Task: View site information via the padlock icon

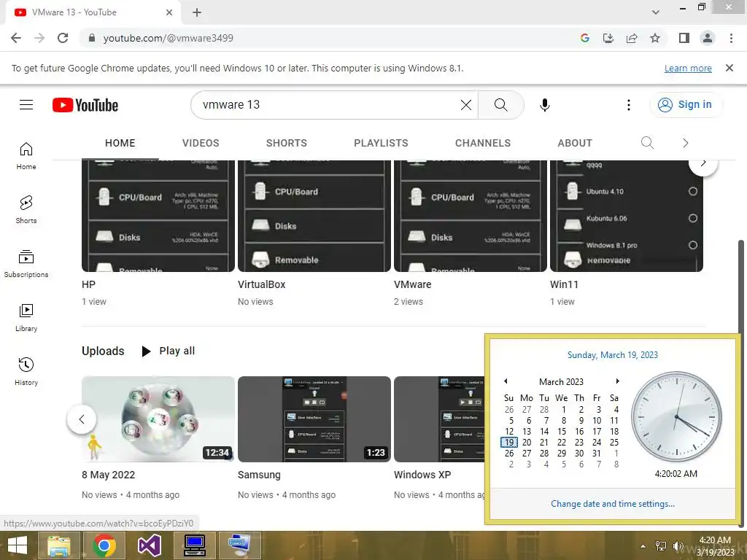Action: [x=92, y=38]
